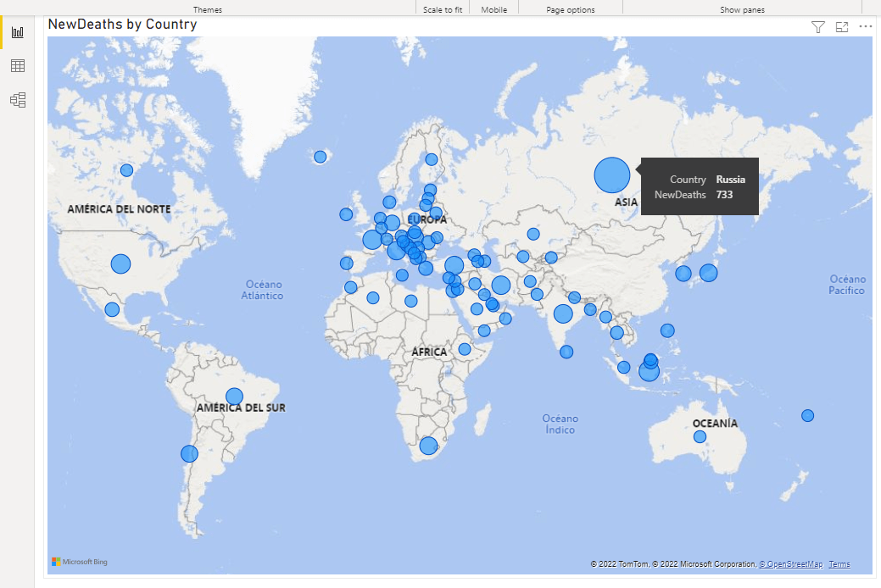The width and height of the screenshot is (881, 588).
Task: Select the South Africa bubble
Action: point(428,446)
